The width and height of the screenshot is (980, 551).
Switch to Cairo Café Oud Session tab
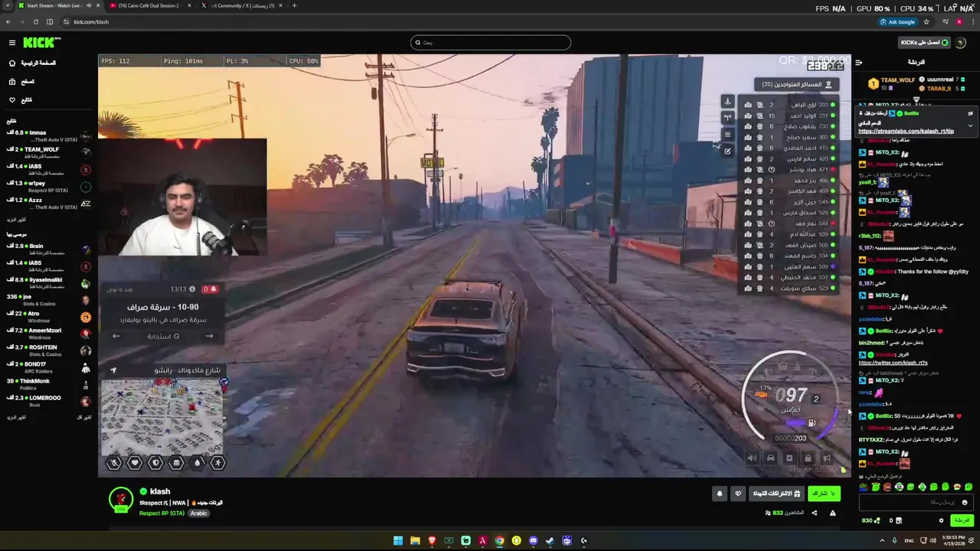149,5
